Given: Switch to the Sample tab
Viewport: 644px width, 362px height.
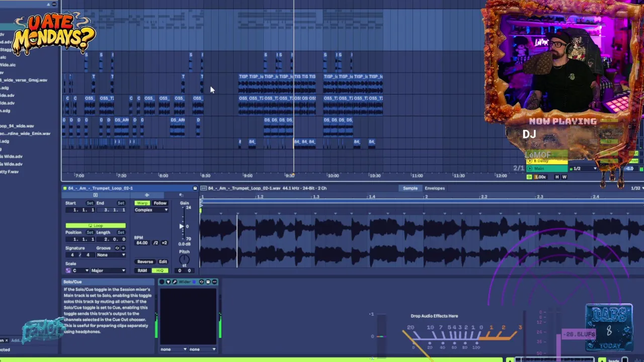Looking at the screenshot, I should (410, 188).
